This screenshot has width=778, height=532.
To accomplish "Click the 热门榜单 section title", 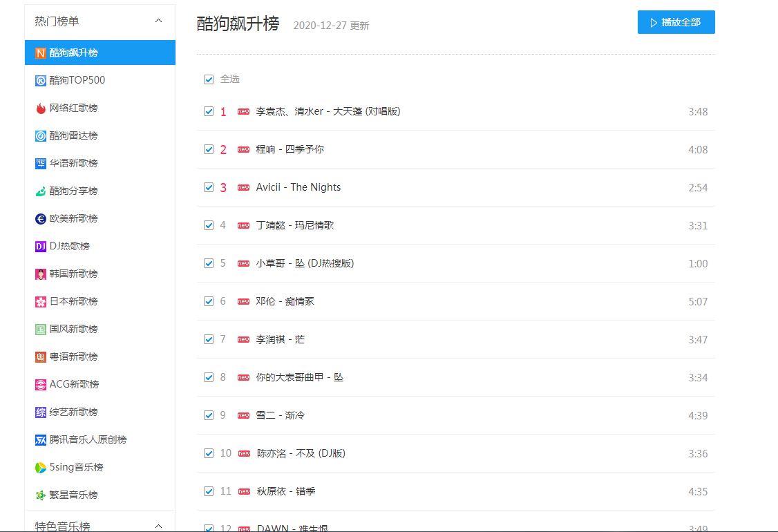I will [x=57, y=21].
